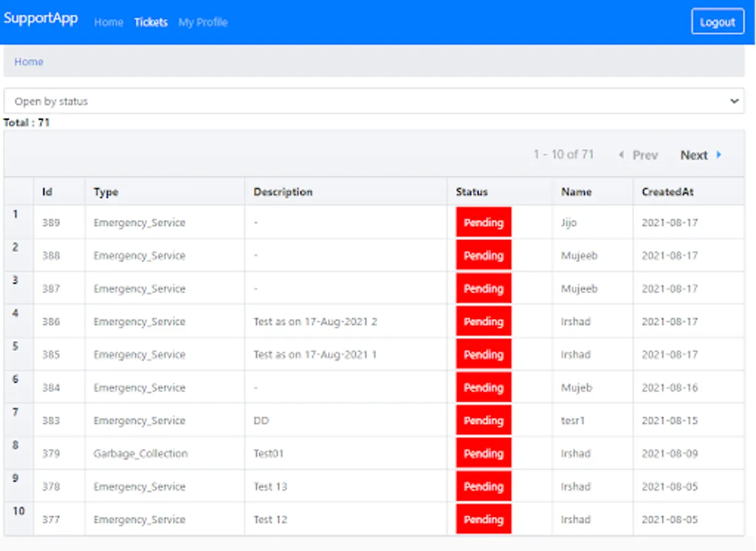Click date 2021-08-09

(x=670, y=454)
